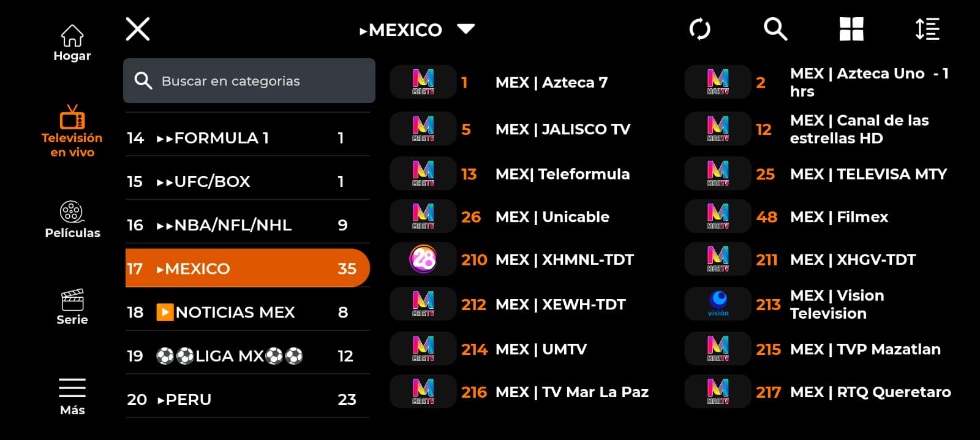Refresh the channel list
The width and height of the screenshot is (980, 440).
point(701,29)
